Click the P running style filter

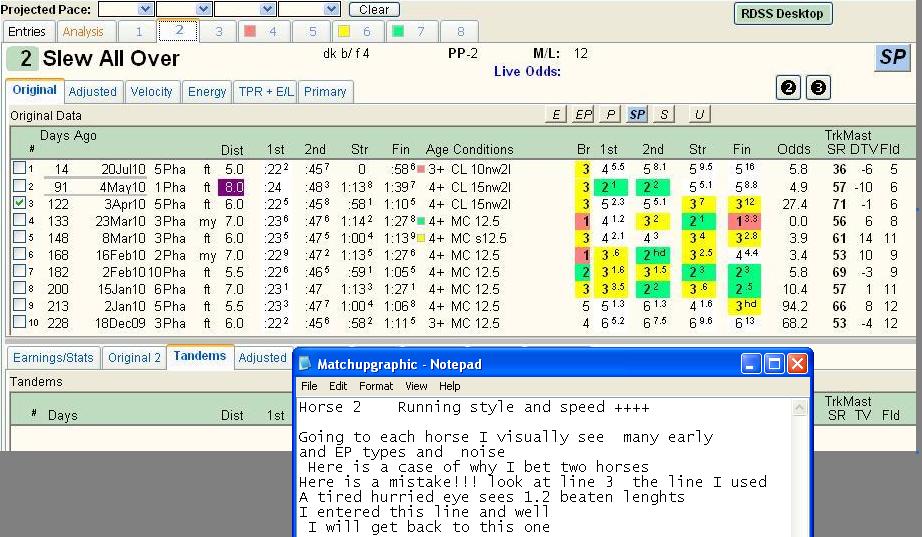(610, 114)
